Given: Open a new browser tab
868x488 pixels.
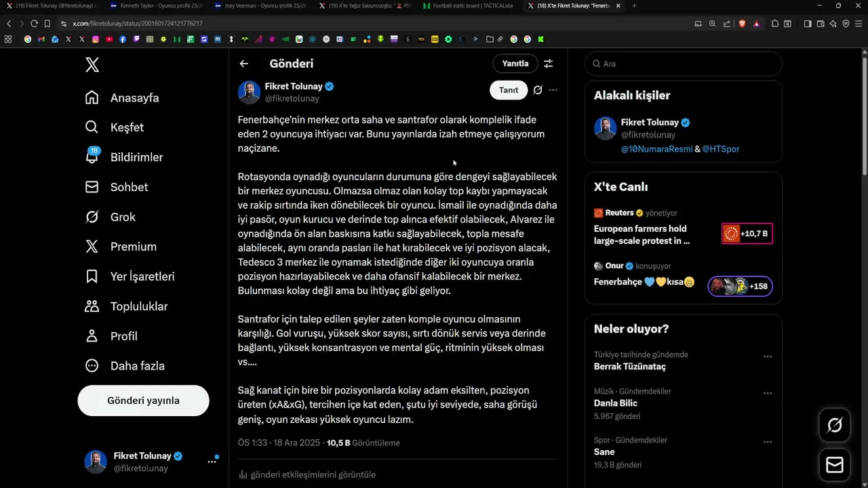Looking at the screenshot, I should pos(634,5).
